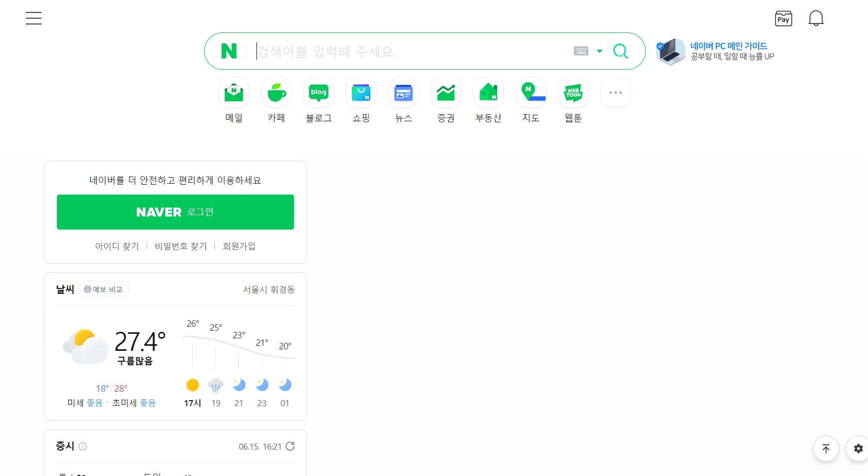Click the NAVER 로그인 button
The width and height of the screenshot is (868, 476).
pos(175,212)
